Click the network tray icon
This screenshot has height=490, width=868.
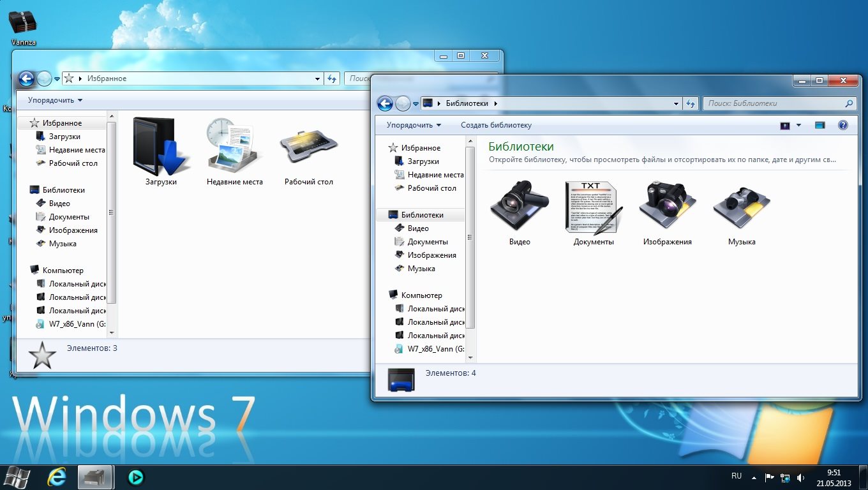point(785,477)
